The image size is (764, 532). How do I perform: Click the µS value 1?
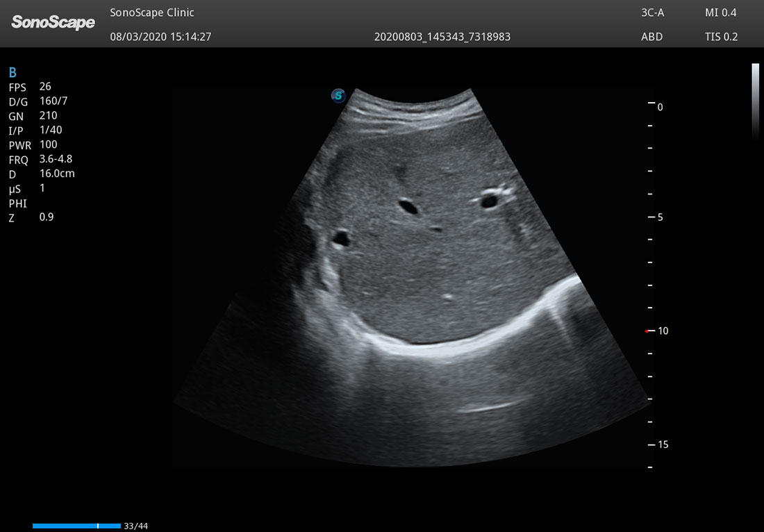click(x=42, y=188)
